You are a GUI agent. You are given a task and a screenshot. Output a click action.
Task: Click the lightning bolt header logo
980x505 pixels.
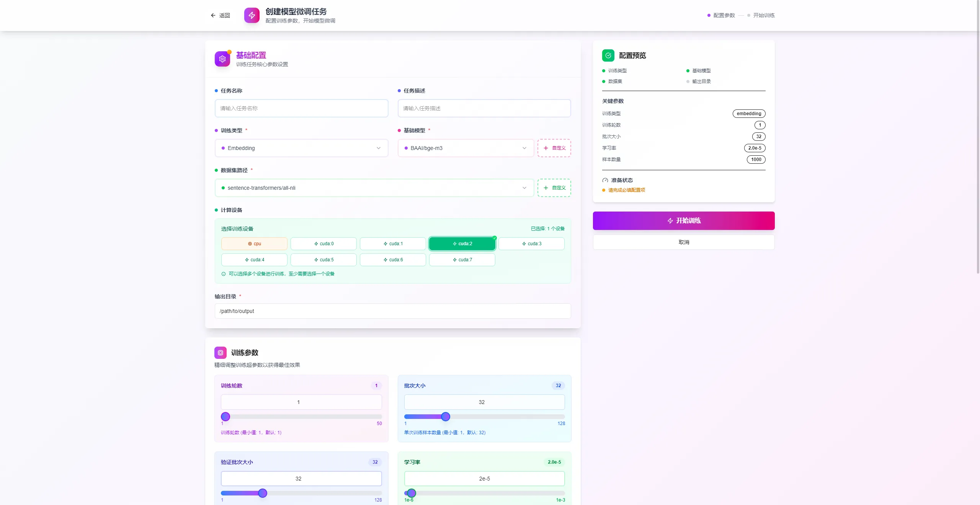[x=252, y=15]
